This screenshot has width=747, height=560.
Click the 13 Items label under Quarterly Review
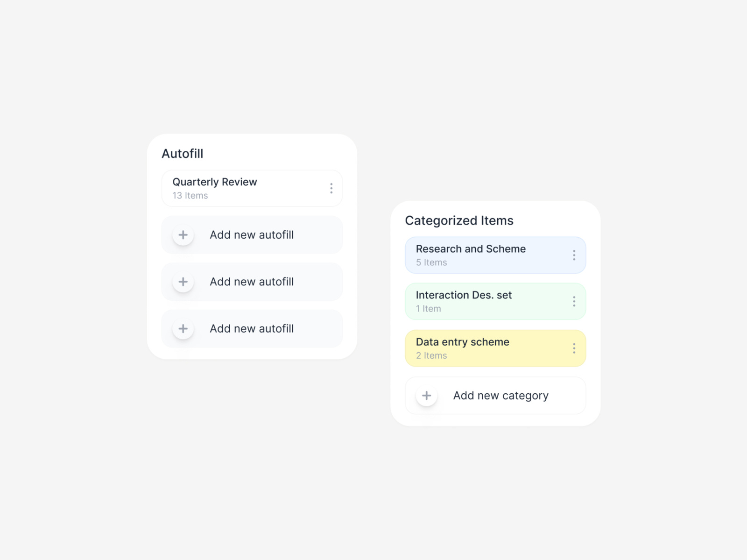coord(190,195)
